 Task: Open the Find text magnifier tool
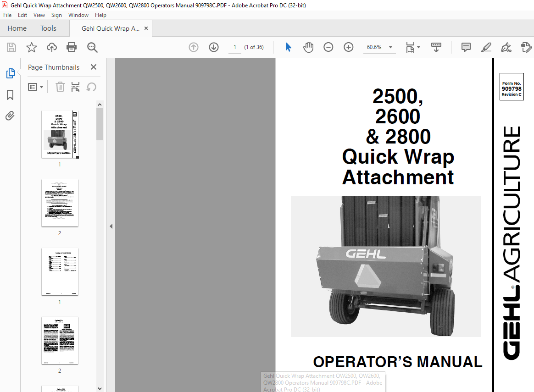pos(92,47)
